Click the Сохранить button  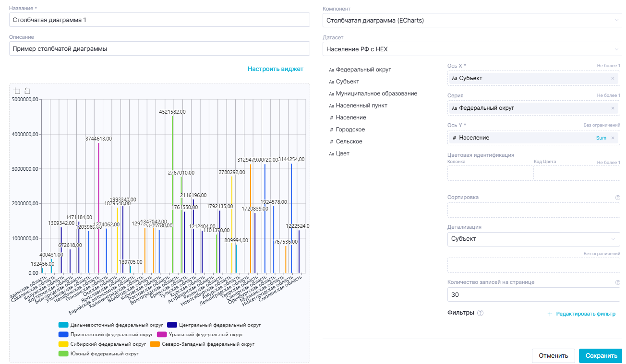[x=601, y=356]
